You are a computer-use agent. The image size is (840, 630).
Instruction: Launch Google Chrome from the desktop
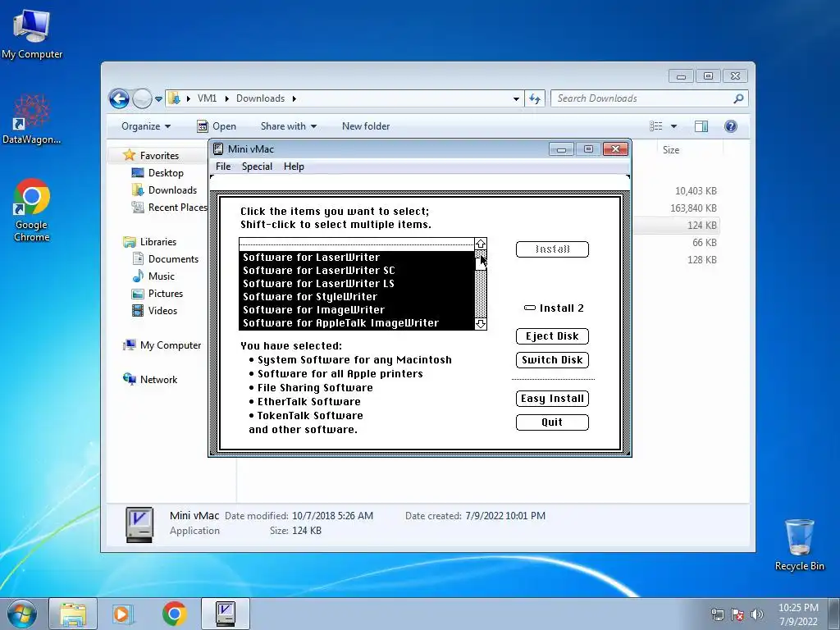tap(32, 209)
